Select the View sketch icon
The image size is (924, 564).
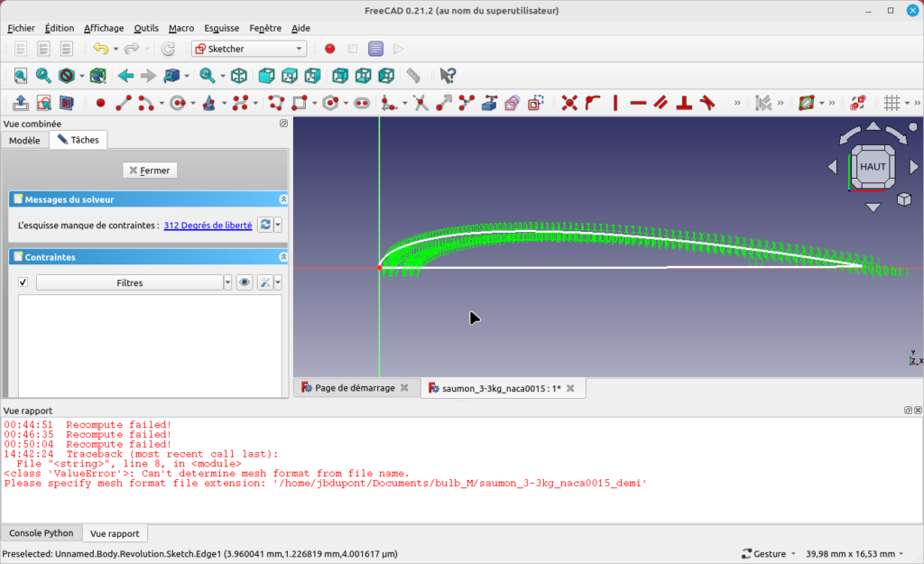click(x=43, y=103)
